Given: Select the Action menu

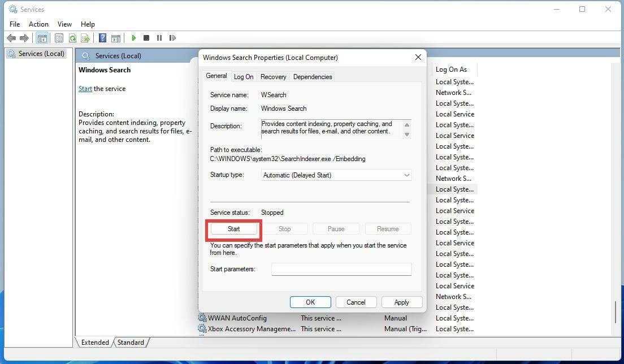Looking at the screenshot, I should [38, 24].
